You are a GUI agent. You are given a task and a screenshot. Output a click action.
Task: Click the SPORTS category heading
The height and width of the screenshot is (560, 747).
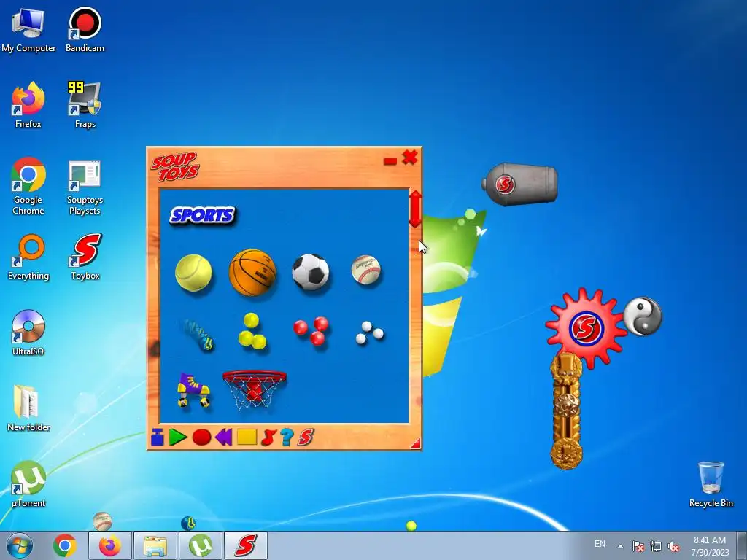203,216
